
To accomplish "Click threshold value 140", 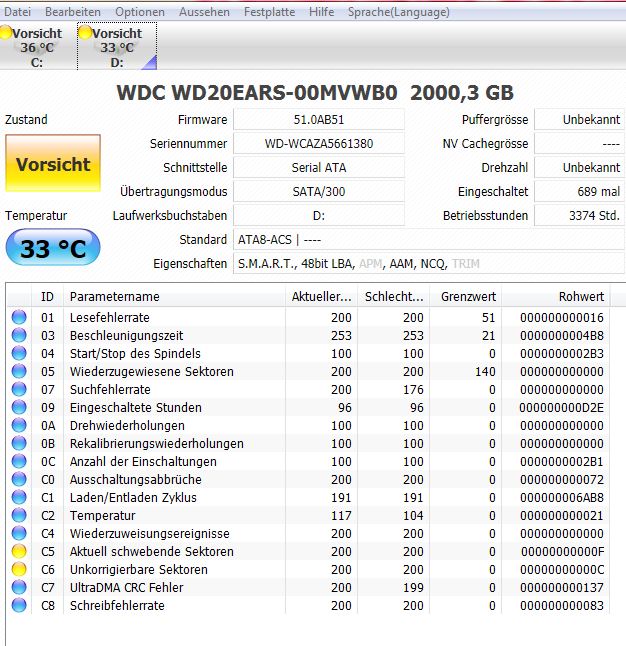I will click(485, 372).
